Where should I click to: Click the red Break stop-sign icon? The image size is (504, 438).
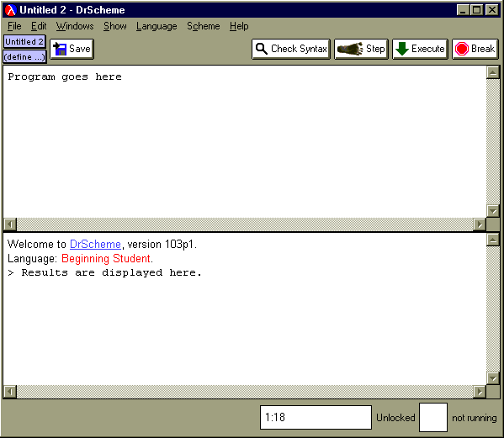pyautogui.click(x=462, y=49)
